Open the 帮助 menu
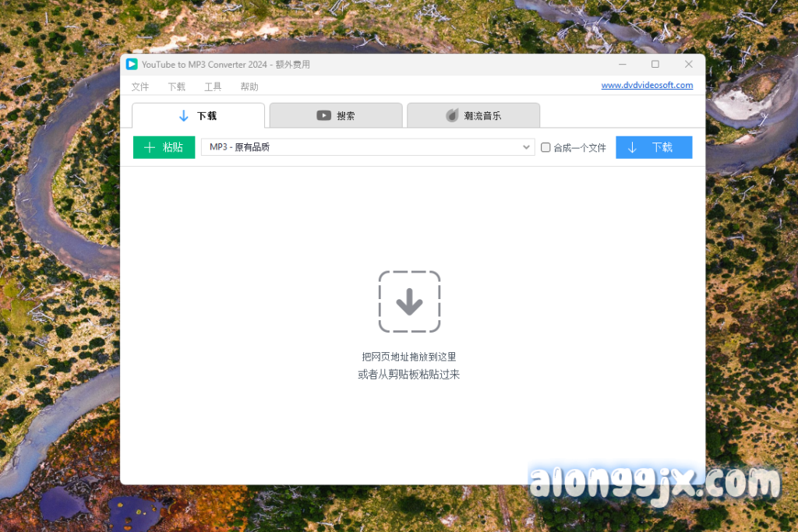Viewport: 798px width, 532px height. [x=249, y=86]
